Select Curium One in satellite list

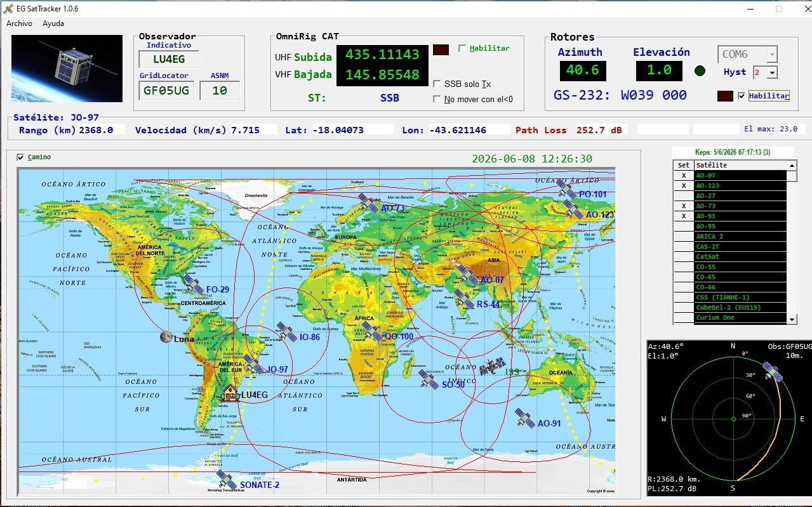click(740, 318)
